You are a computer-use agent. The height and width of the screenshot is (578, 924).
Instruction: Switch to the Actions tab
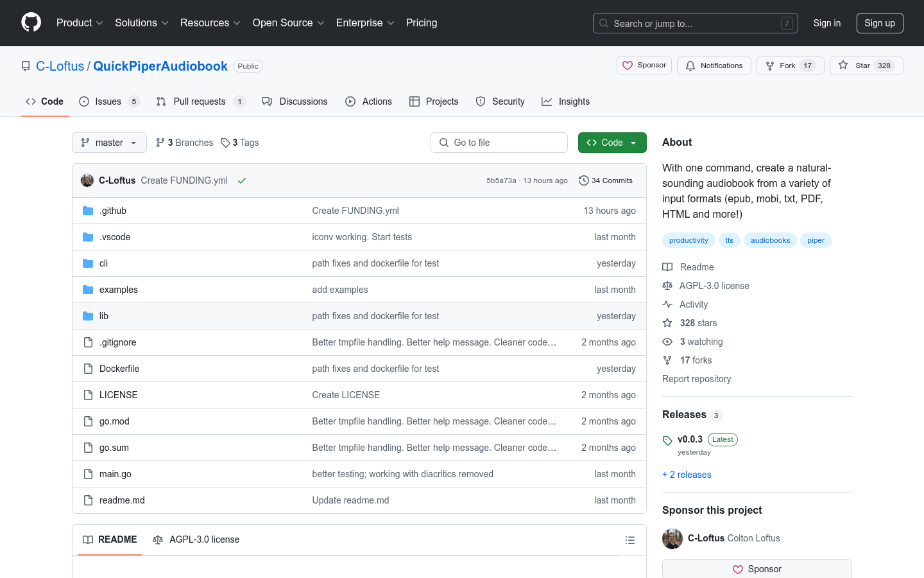pyautogui.click(x=368, y=101)
